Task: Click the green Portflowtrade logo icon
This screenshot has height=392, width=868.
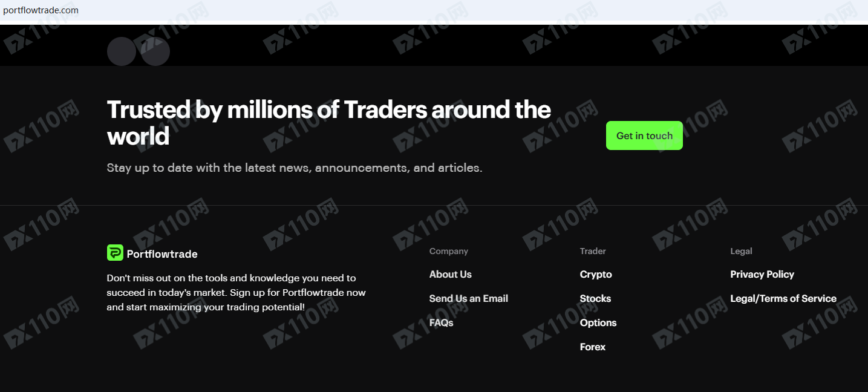Action: (115, 253)
